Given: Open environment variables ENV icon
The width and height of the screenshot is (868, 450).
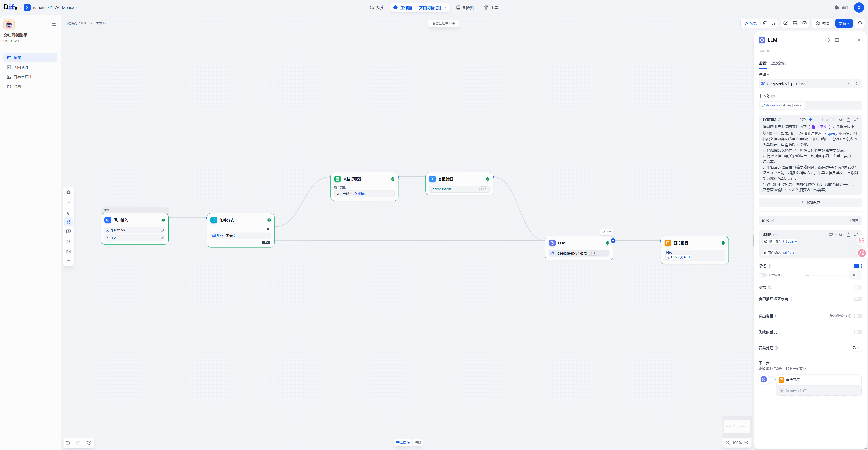Looking at the screenshot, I should click(x=795, y=23).
